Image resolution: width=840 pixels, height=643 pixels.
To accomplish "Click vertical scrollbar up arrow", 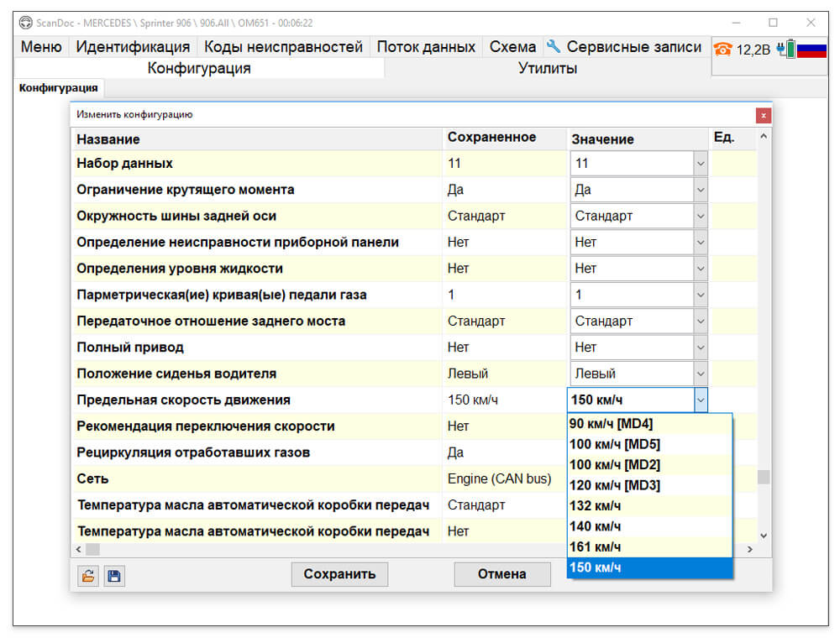I will 764,137.
